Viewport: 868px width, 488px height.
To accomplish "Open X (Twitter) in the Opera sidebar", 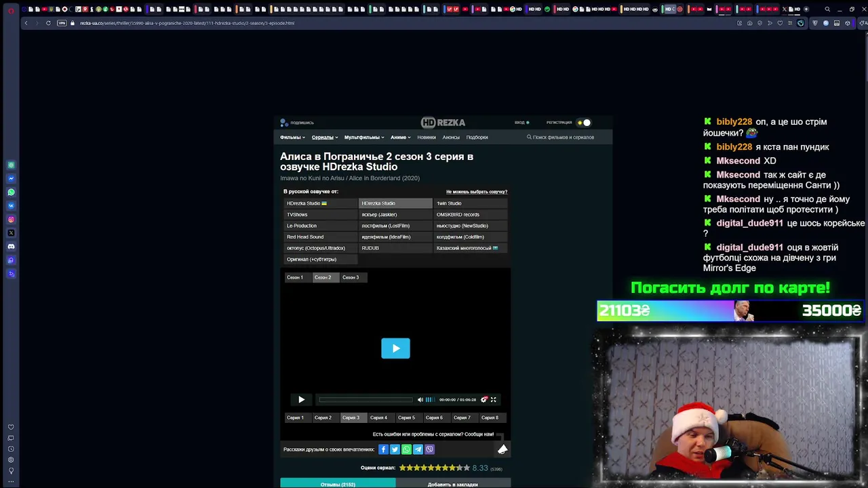I will [11, 233].
